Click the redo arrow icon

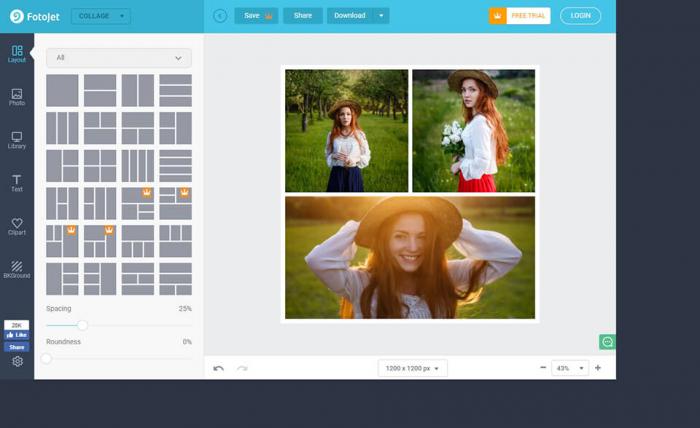click(242, 368)
